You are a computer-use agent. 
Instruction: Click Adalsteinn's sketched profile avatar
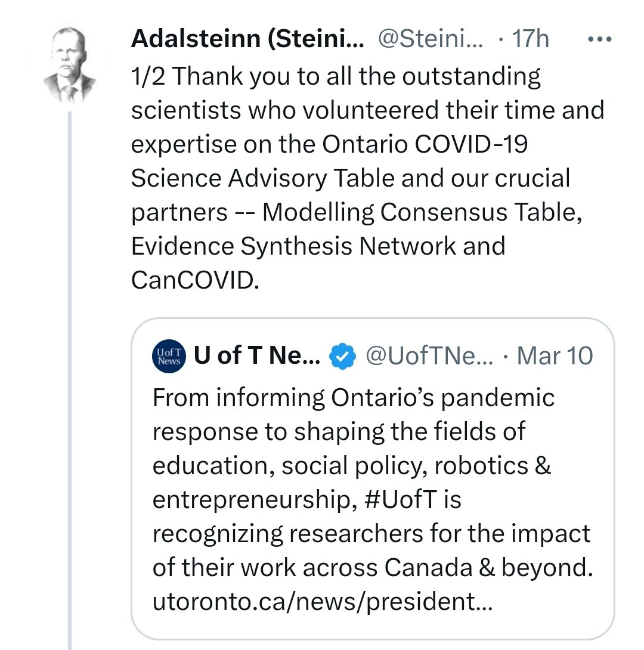pyautogui.click(x=69, y=64)
